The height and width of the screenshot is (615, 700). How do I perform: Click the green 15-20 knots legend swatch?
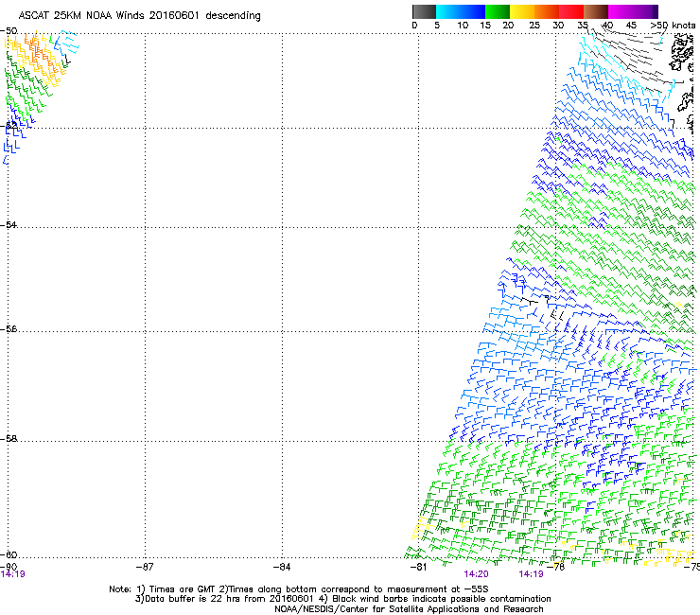coord(498,11)
